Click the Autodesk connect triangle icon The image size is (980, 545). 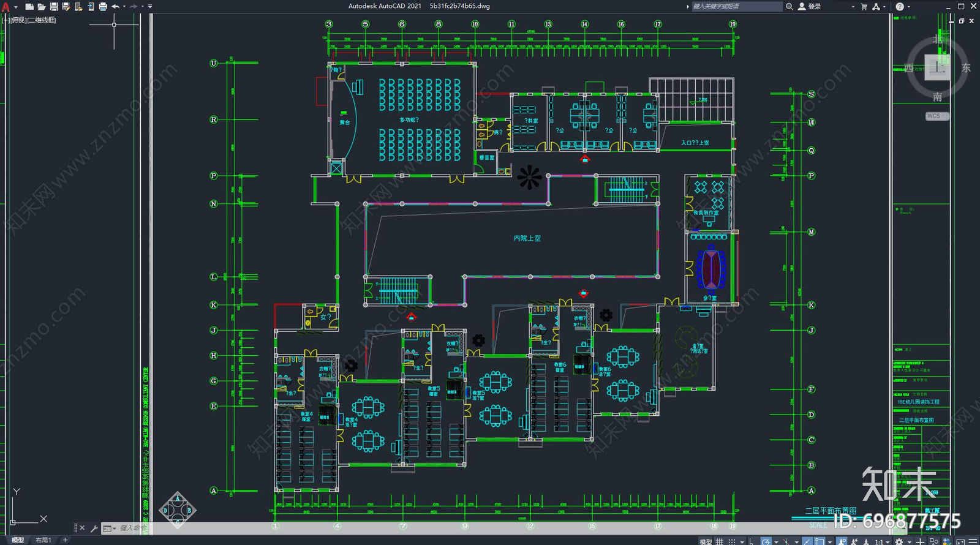coord(876,6)
